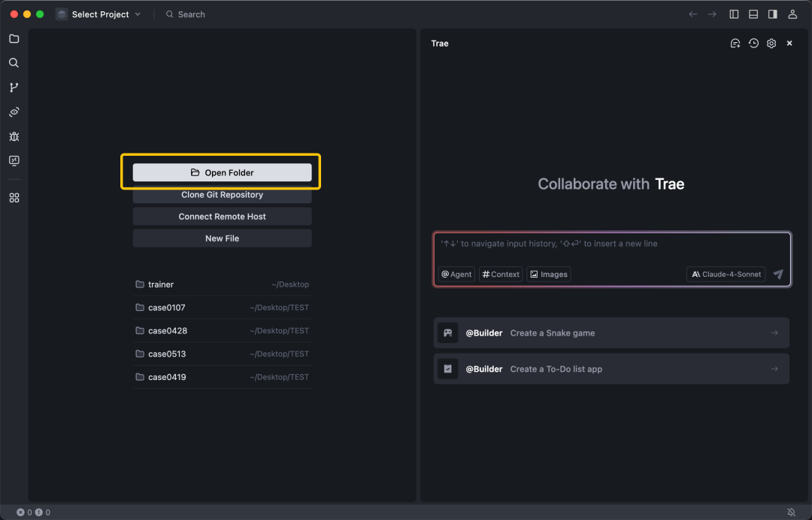Open the Claude-4-Sonnet model selector
Screen dimensions: 812x520
point(726,275)
